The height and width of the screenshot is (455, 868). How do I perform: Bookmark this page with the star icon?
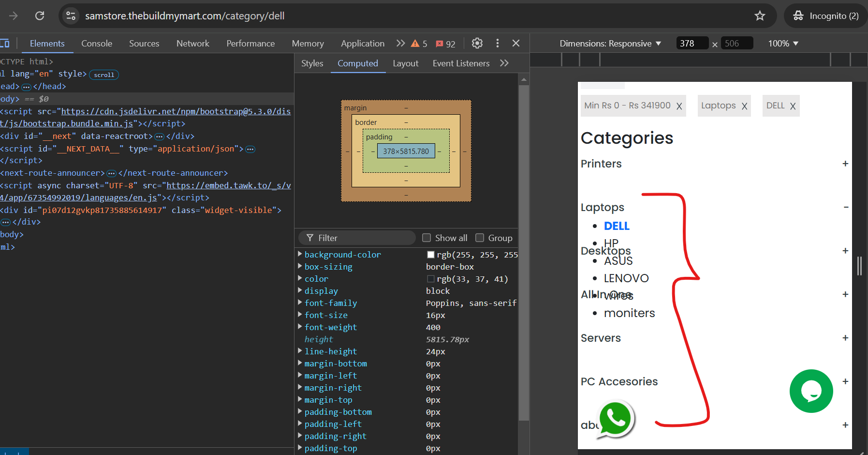click(760, 16)
